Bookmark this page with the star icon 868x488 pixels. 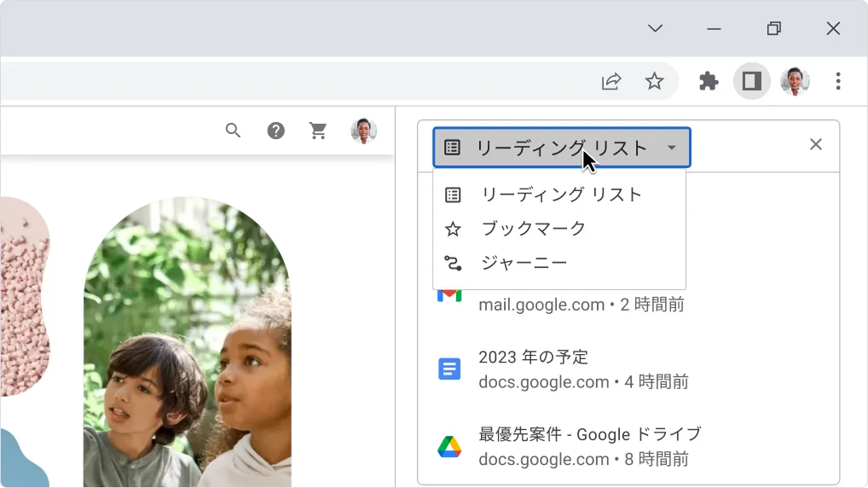pos(654,81)
